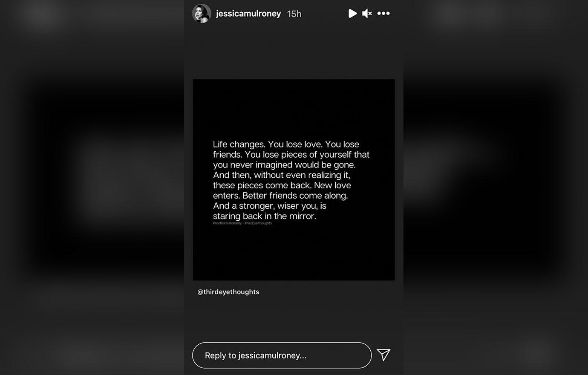
Task: Open the shared black quote post
Action: click(x=294, y=180)
